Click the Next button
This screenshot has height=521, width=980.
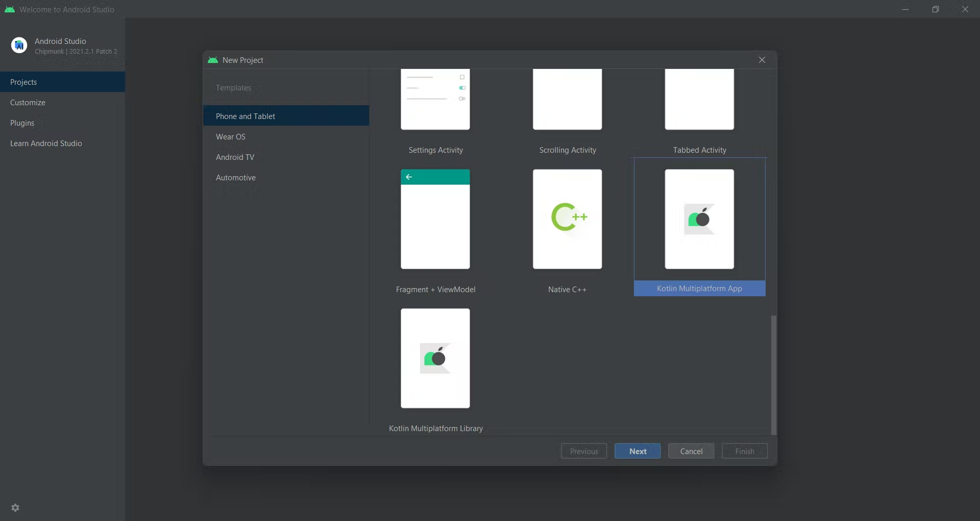coord(638,451)
